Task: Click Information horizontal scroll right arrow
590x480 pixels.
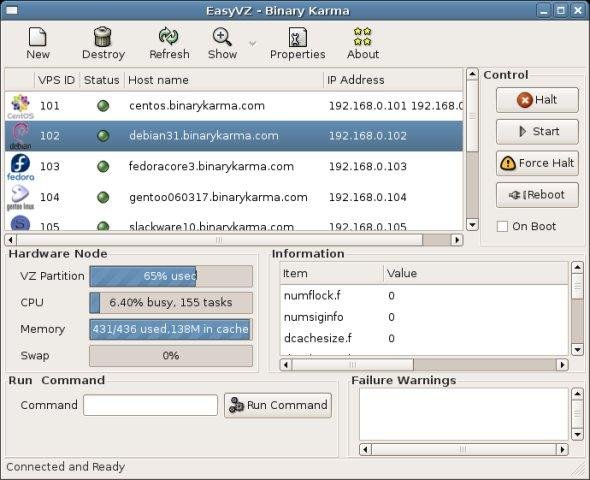Action: click(x=562, y=365)
